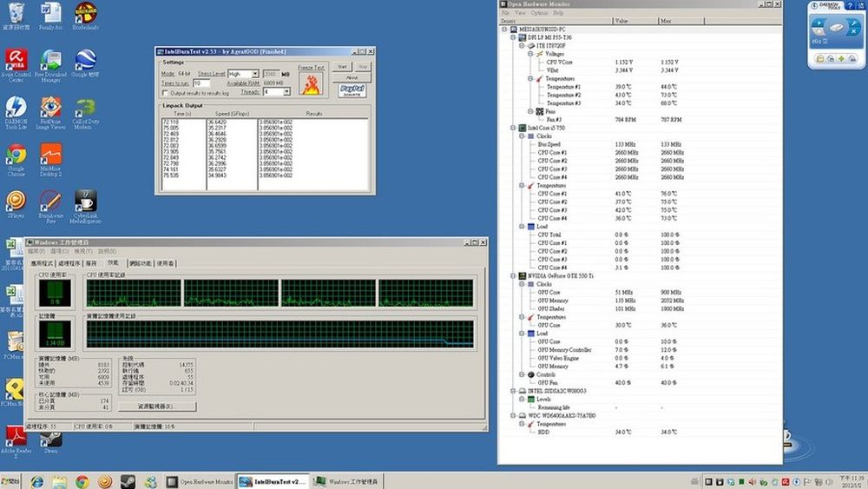Collapse the Voltages node
The width and height of the screenshot is (868, 489).
[531, 54]
